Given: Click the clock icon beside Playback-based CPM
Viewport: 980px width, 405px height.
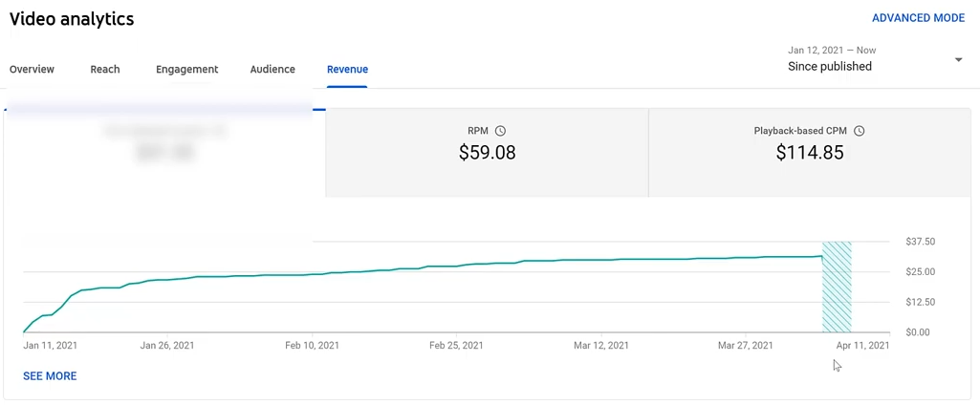Looking at the screenshot, I should pyautogui.click(x=859, y=131).
